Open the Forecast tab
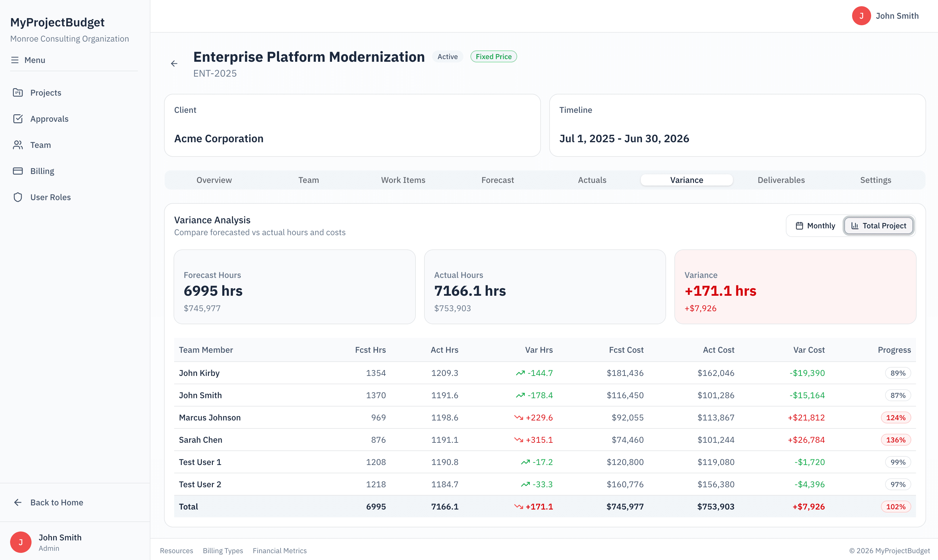Screen dimensions: 938x560 click(497, 180)
